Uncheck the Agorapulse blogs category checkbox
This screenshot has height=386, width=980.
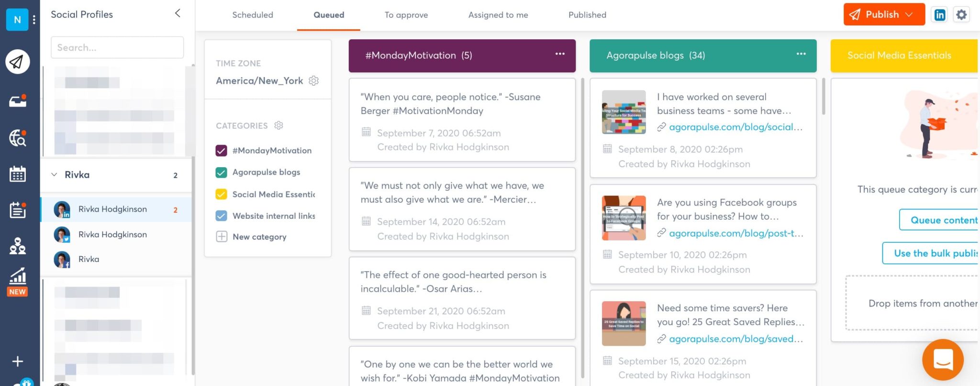(221, 172)
